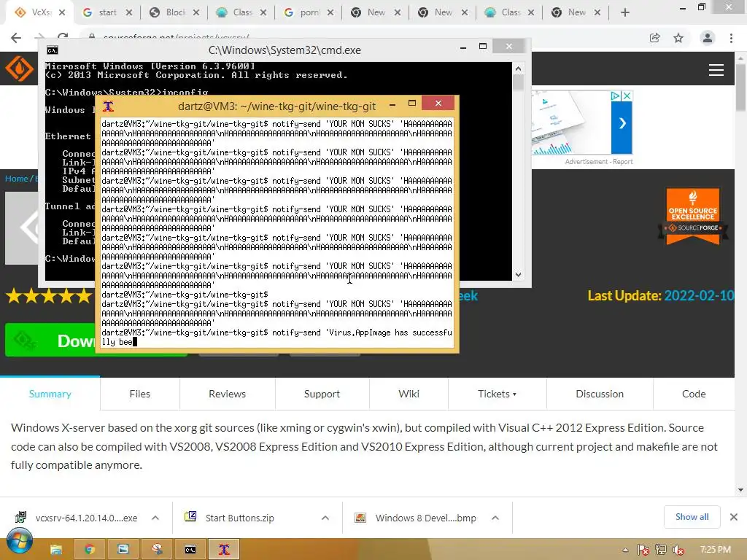Switch to Chrome in taskbar
The width and height of the screenshot is (747, 560).
(x=90, y=550)
